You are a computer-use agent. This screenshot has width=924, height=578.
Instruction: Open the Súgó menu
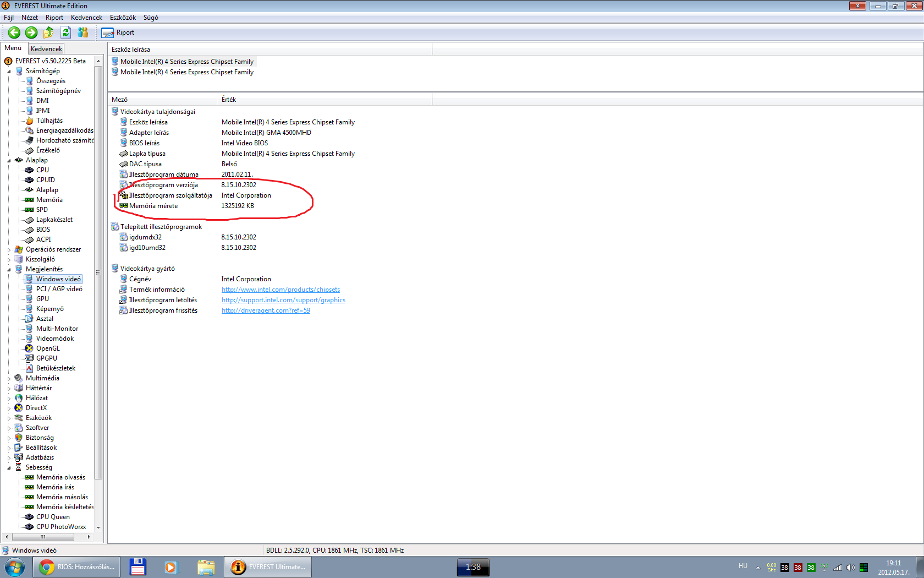pyautogui.click(x=151, y=18)
